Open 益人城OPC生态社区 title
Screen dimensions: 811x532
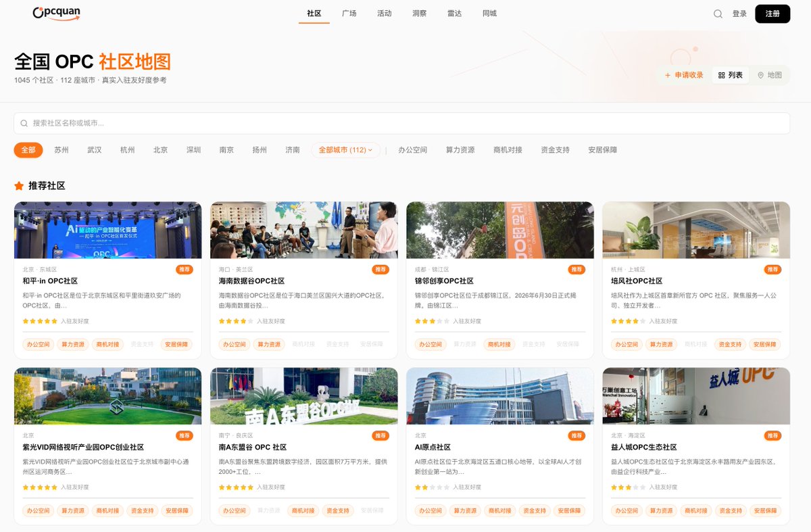pos(644,448)
